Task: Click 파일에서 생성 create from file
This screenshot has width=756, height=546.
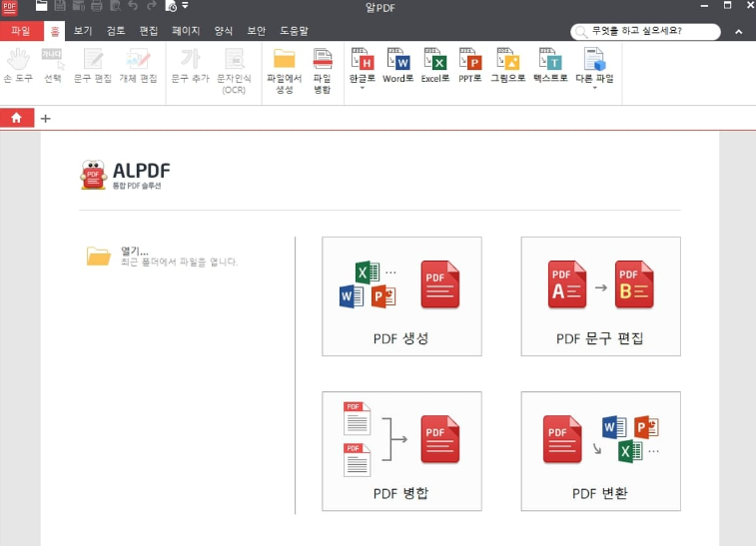Action: point(284,71)
